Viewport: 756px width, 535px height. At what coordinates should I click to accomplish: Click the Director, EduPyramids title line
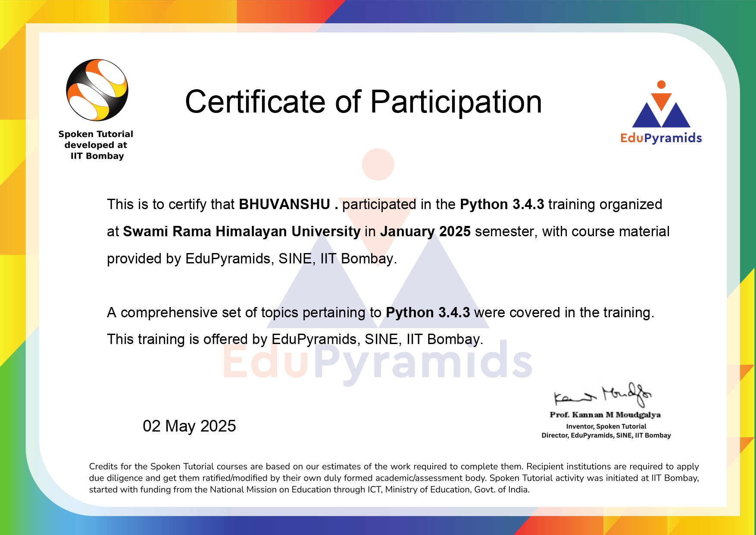tap(606, 436)
